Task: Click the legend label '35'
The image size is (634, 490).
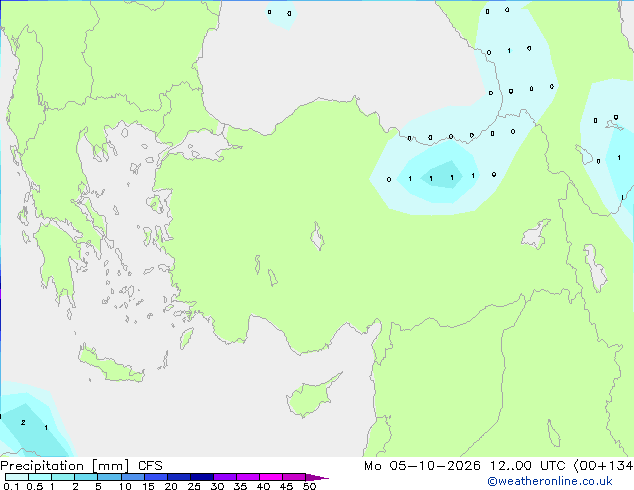Action: tap(240, 486)
